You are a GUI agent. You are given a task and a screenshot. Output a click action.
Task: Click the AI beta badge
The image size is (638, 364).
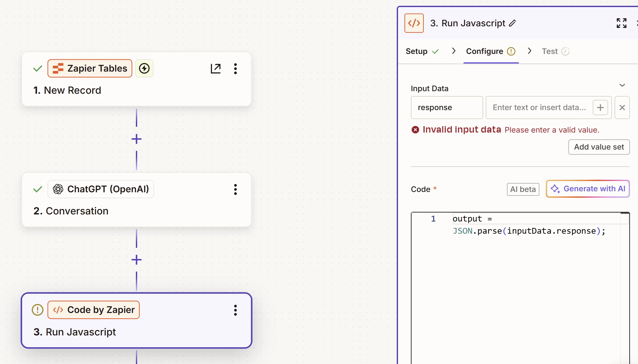click(523, 189)
